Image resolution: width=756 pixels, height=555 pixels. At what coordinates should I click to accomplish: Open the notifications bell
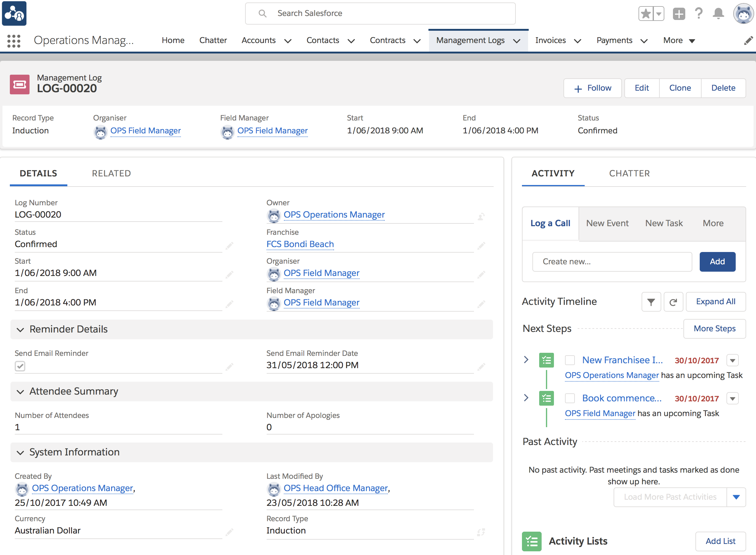718,14
